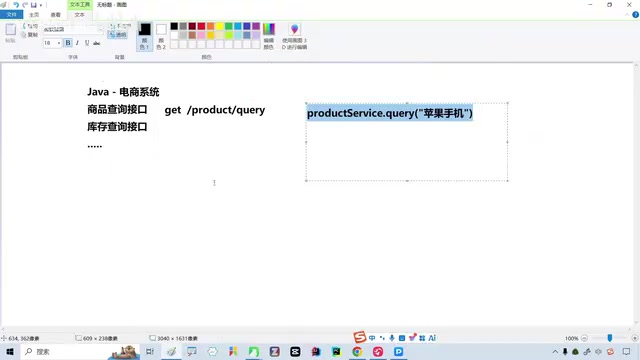Screen dimensions: 640x360
Task: Click the zoom slider handle
Action: pyautogui.click(x=610, y=338)
